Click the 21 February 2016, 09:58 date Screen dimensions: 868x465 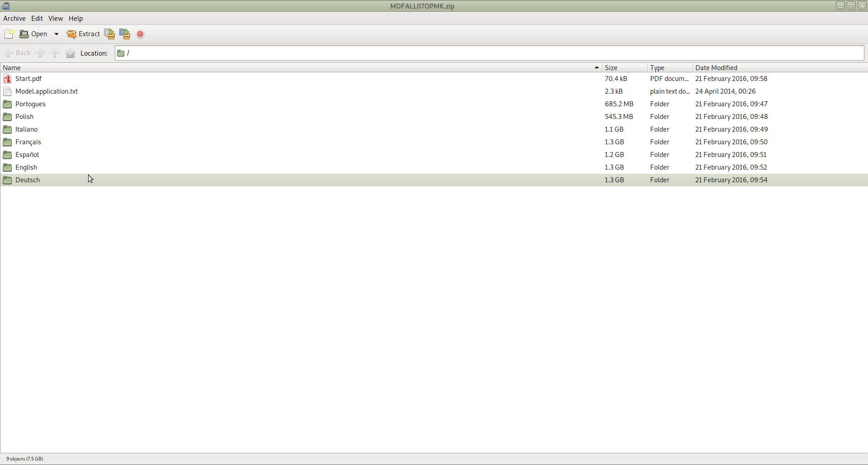click(731, 79)
